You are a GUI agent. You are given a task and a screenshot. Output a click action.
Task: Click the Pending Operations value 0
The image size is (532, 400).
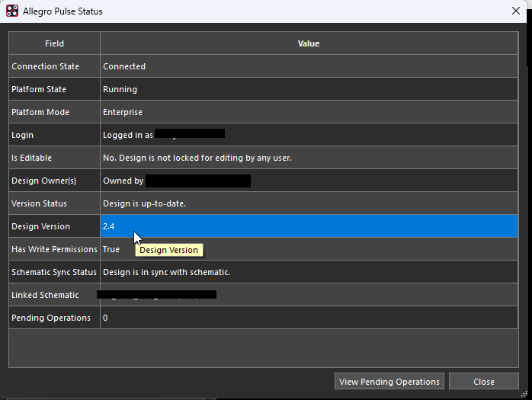click(105, 318)
